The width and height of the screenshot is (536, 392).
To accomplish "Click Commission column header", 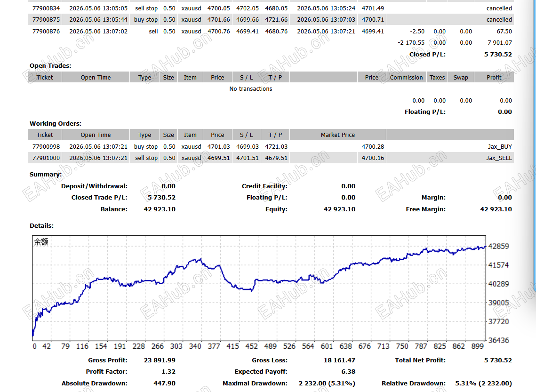I will click(x=406, y=78).
